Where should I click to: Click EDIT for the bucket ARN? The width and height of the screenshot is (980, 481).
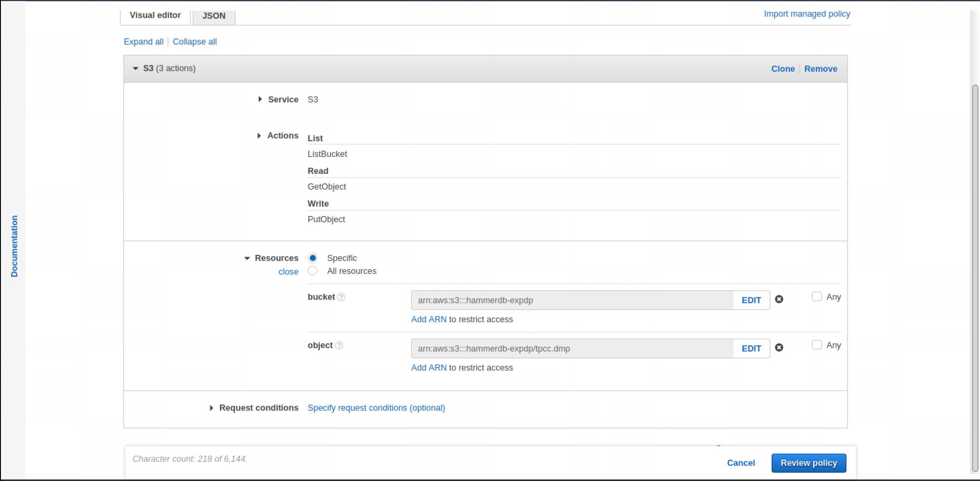tap(751, 300)
